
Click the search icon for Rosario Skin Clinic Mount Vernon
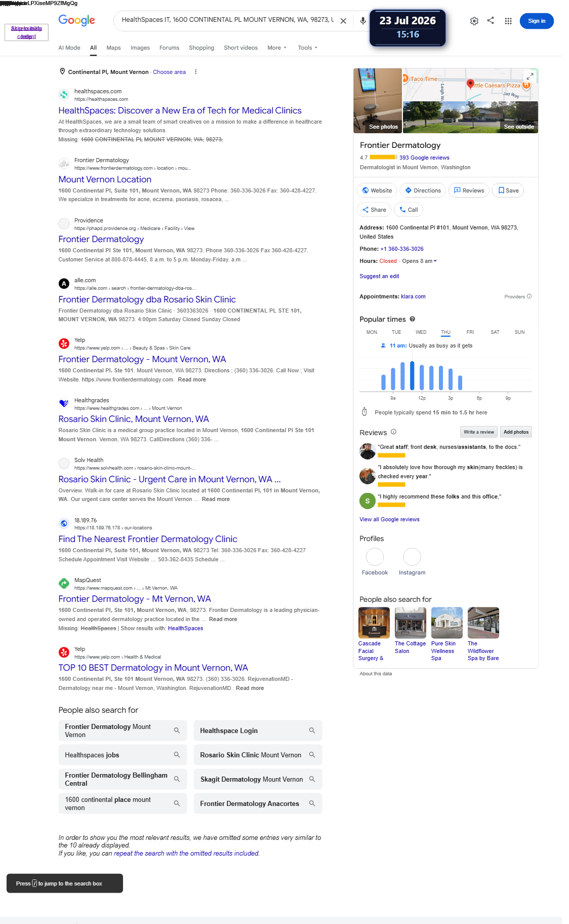coord(312,755)
